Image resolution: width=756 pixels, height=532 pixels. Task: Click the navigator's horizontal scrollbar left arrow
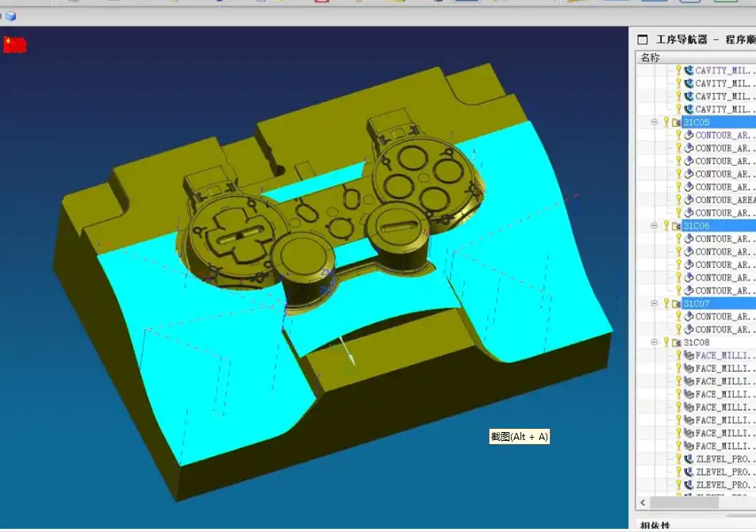644,503
